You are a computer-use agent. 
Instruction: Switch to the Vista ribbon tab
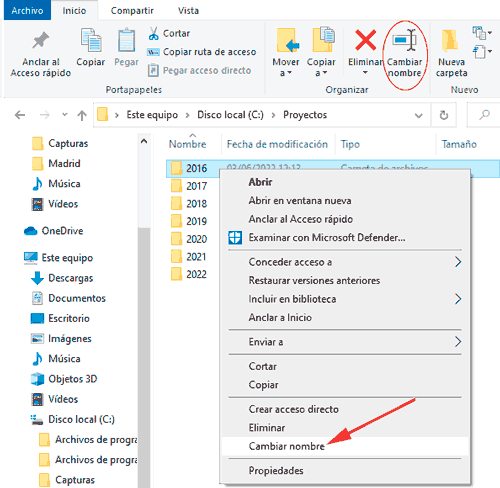tap(188, 11)
